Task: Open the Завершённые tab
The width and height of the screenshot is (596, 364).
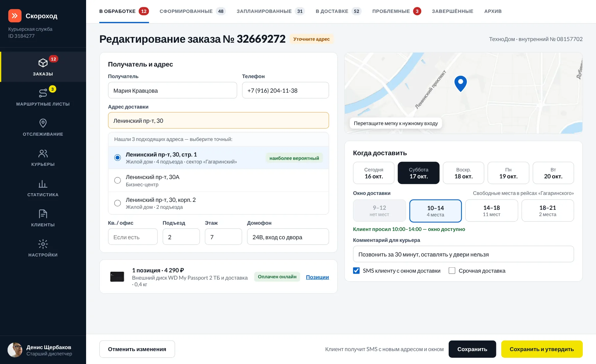Action: (453, 11)
